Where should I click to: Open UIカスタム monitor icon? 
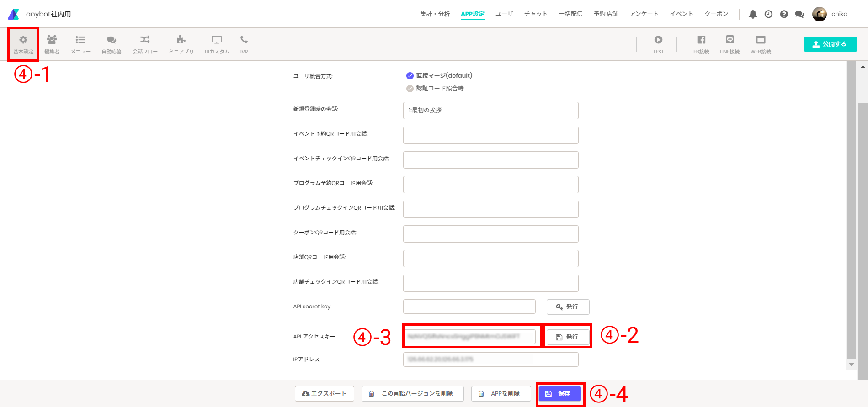pyautogui.click(x=217, y=44)
